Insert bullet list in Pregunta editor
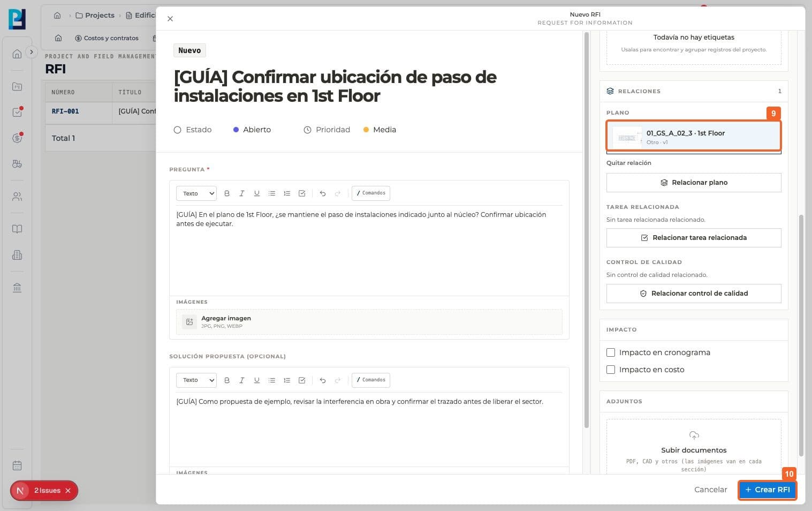This screenshot has height=511, width=812. pos(272,193)
